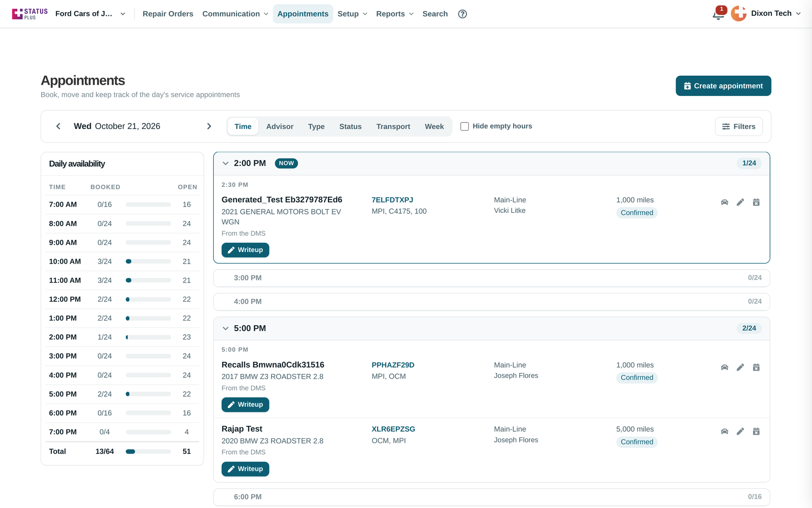The image size is (812, 508).
Task: Click the Wed October 21, 2026 date
Action: 117,126
